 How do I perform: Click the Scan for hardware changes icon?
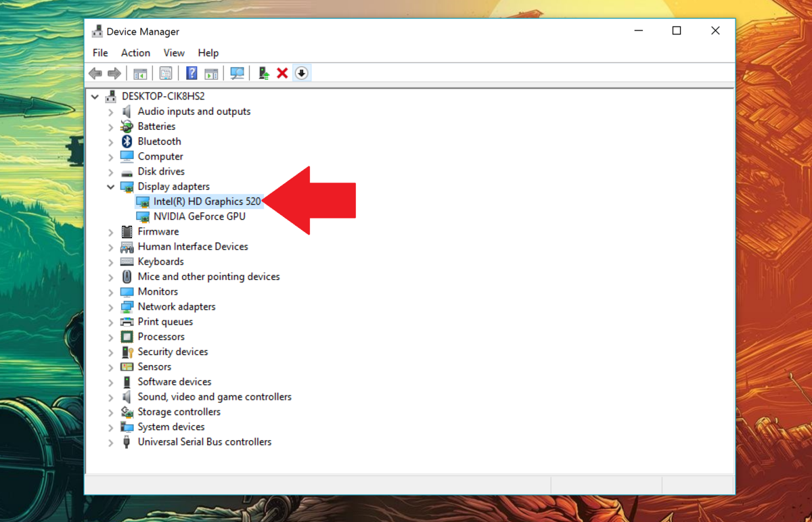click(237, 73)
